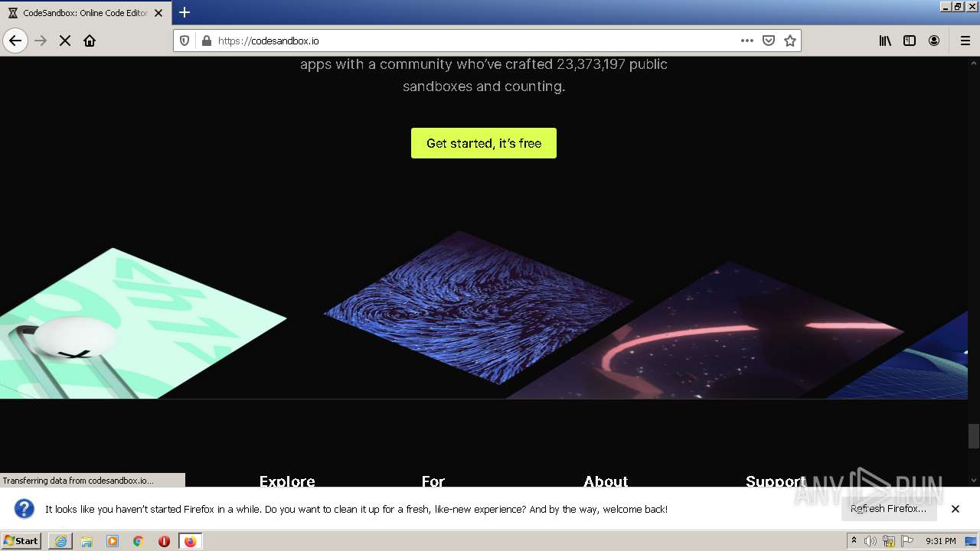Launch Internet Explorer from taskbar
This screenshot has width=980, height=551.
tap(60, 541)
